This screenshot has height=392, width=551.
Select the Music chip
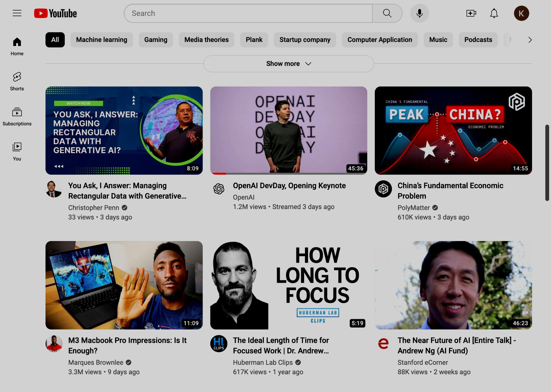tap(438, 40)
